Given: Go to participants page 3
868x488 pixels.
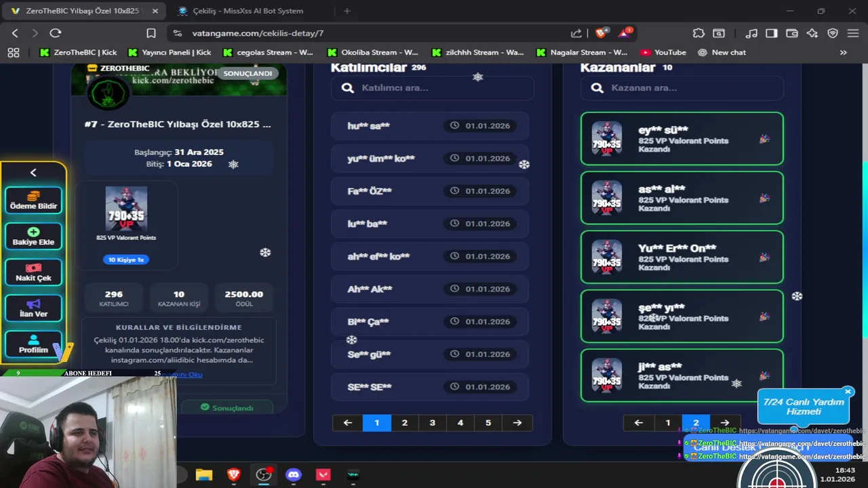Looking at the screenshot, I should point(433,423).
